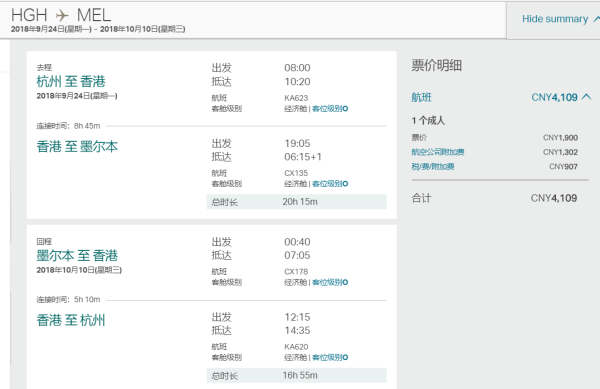The height and width of the screenshot is (389, 600).
Task: Select the 香港 至 杭州 segment title
Action: 71,320
